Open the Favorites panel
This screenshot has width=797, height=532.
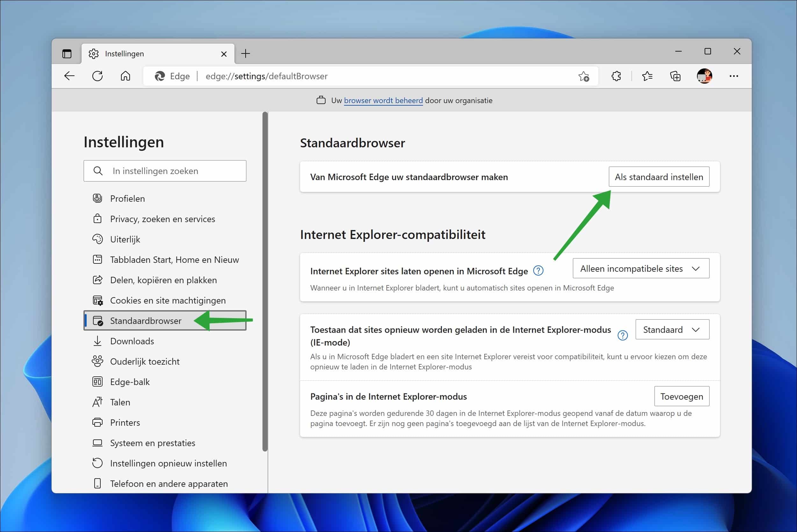click(647, 76)
